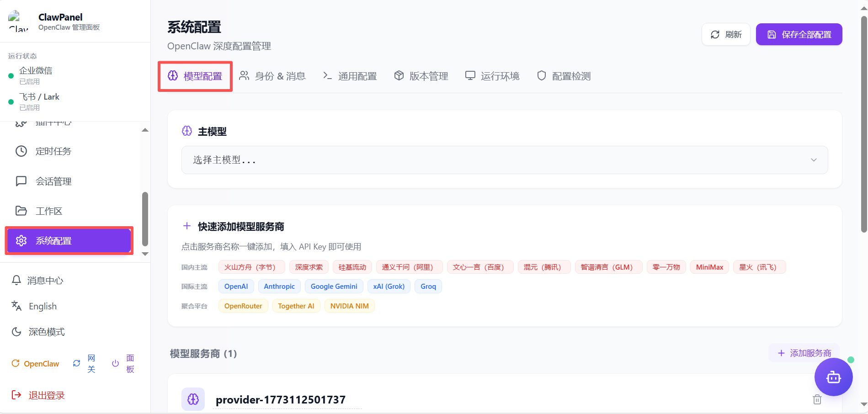The height and width of the screenshot is (414, 868).
Task: Open the 版本管理 tab
Action: (421, 76)
